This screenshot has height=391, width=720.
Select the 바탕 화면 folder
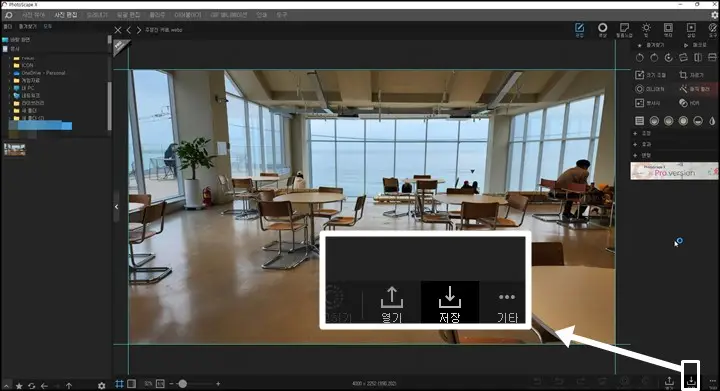click(17, 39)
